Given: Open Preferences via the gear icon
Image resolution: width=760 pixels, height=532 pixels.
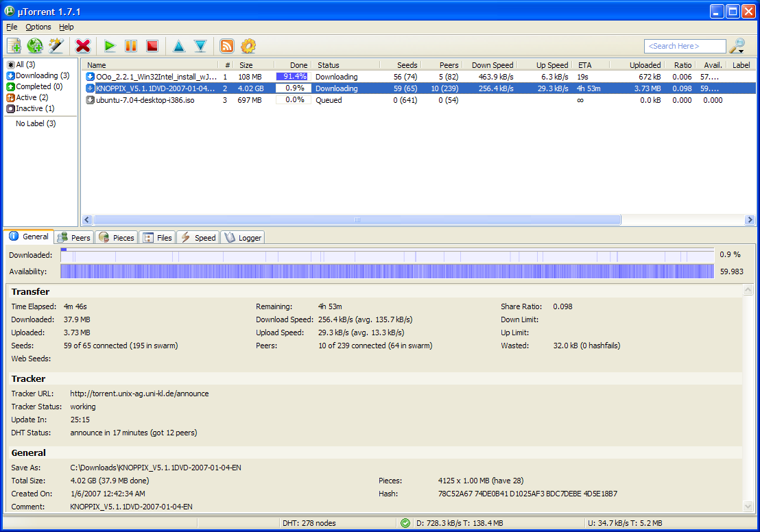Looking at the screenshot, I should point(248,45).
